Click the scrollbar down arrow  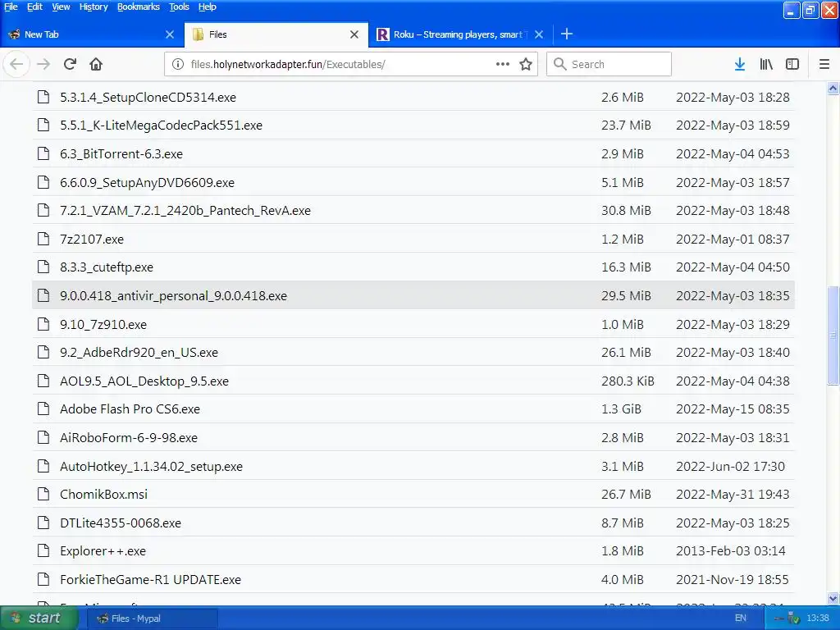pos(833,598)
